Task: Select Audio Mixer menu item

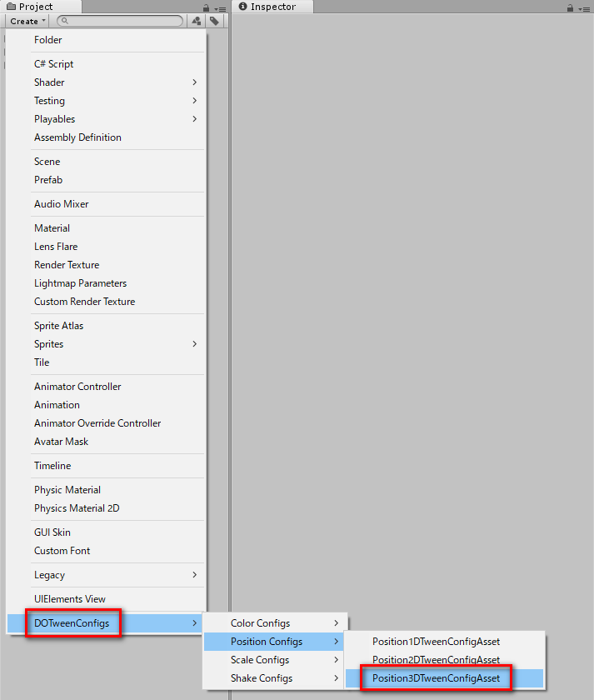Action: click(106, 203)
